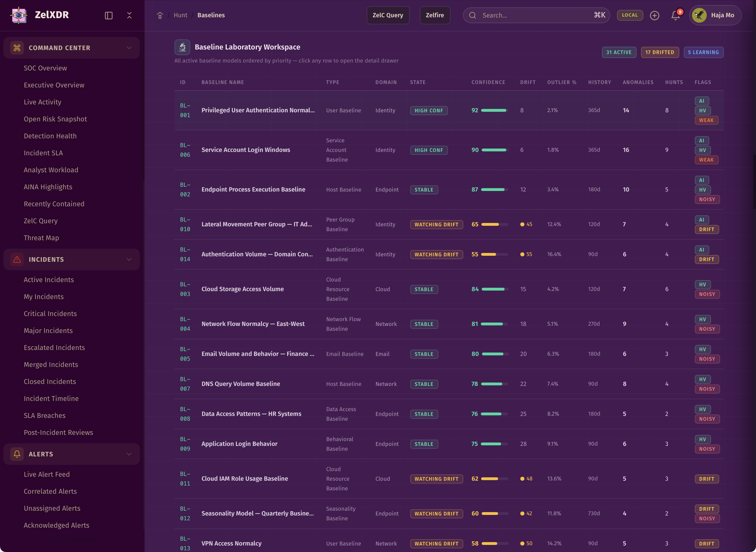Click the ZelXDR eye logo icon
This screenshot has height=552, width=756.
pyautogui.click(x=19, y=15)
